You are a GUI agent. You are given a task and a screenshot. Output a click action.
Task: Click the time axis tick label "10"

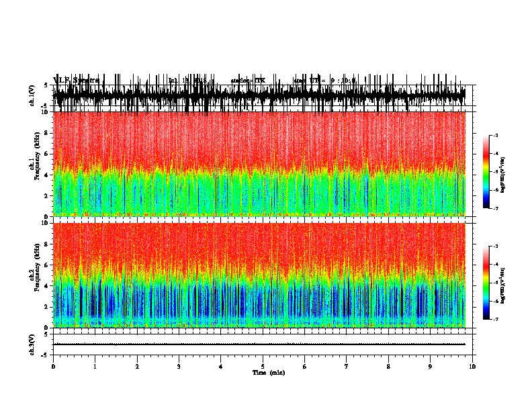pyautogui.click(x=472, y=367)
